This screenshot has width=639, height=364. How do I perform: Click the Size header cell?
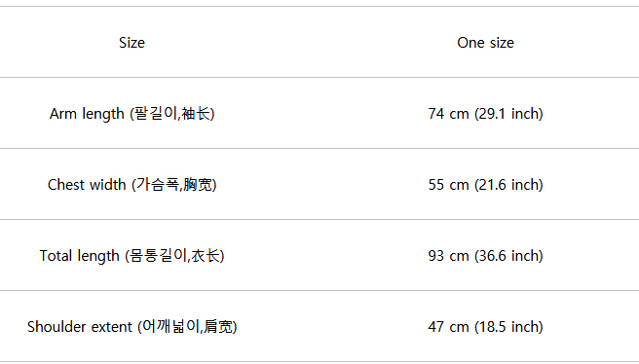[x=132, y=43]
